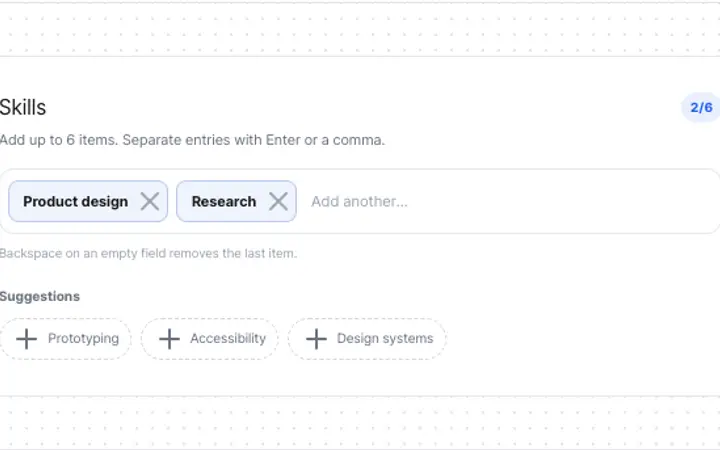Add the Prototyping suggestion chip
The width and height of the screenshot is (720, 450).
(x=66, y=339)
